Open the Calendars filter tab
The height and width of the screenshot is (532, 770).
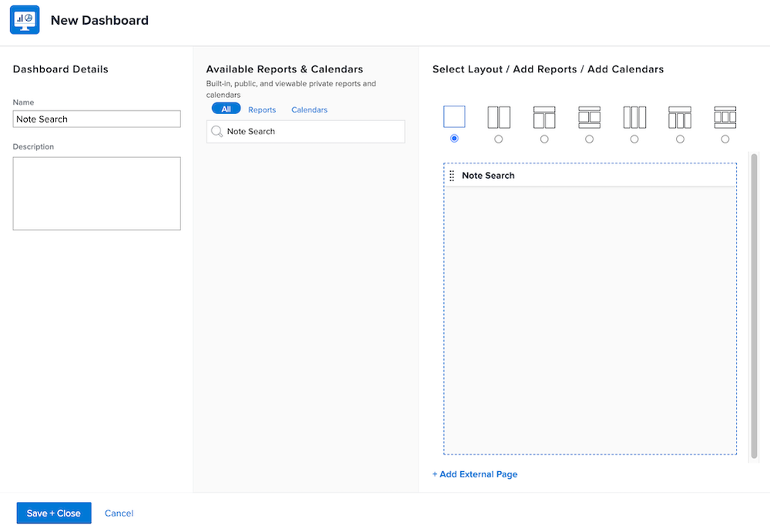click(309, 110)
